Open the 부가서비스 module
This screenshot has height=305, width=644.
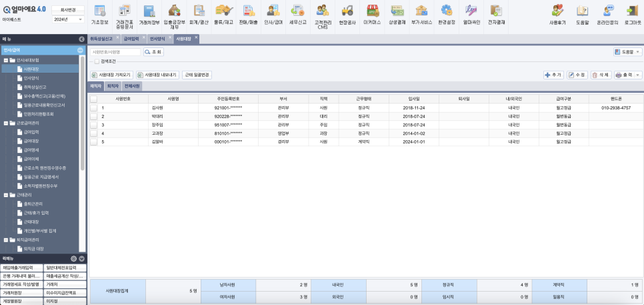point(422,15)
